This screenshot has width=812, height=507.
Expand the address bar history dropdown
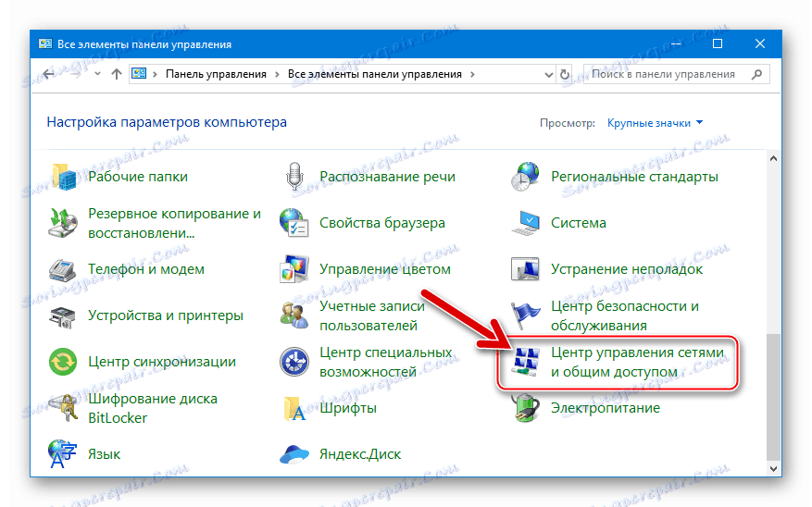coord(549,75)
